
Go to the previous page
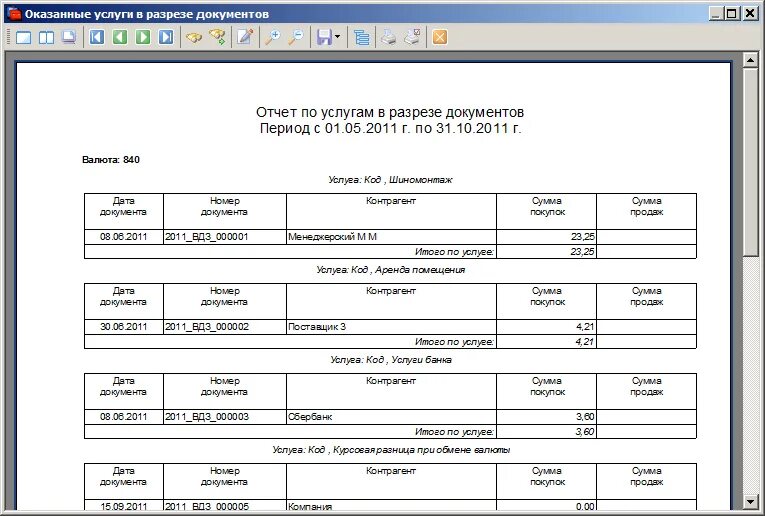(120, 37)
